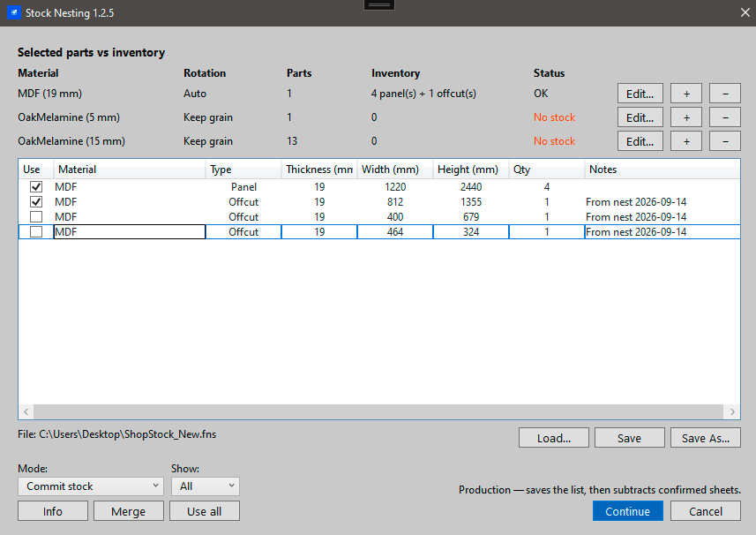Sort by the Qty column header
The image size is (756, 535).
(547, 170)
